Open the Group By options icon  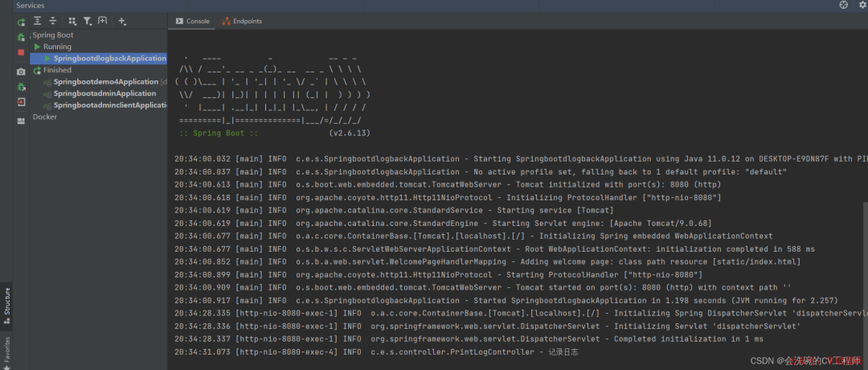[72, 21]
